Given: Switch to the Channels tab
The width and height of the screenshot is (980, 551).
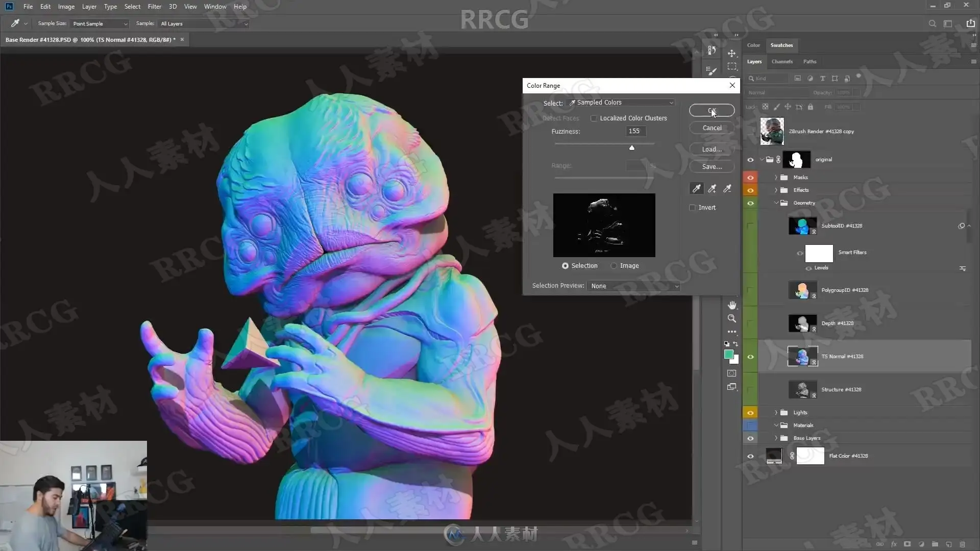Looking at the screenshot, I should [x=782, y=62].
